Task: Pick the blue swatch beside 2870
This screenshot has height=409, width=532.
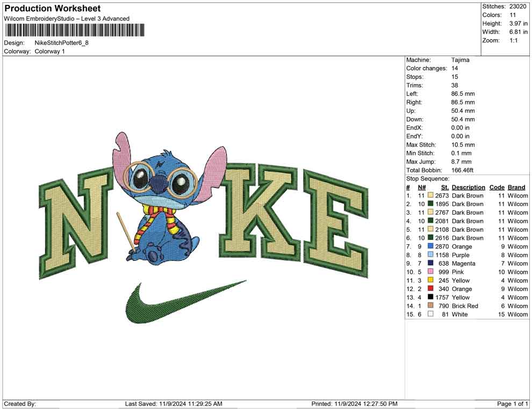Action: pos(430,246)
